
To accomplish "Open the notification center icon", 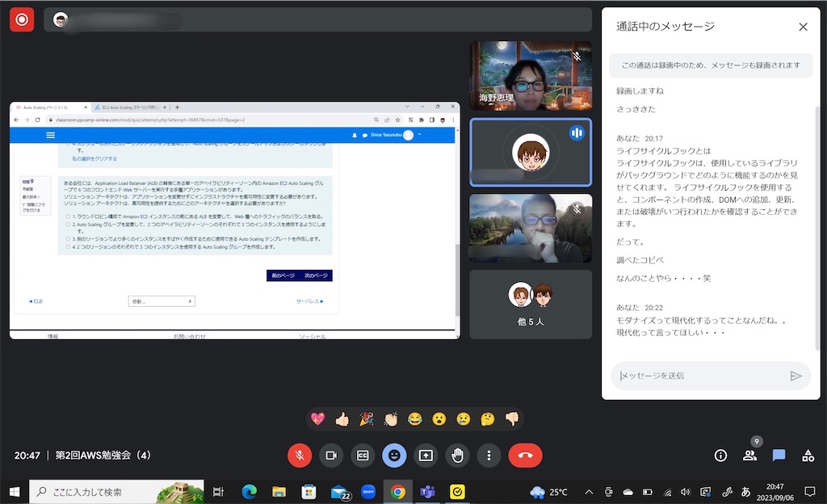I will [x=809, y=492].
